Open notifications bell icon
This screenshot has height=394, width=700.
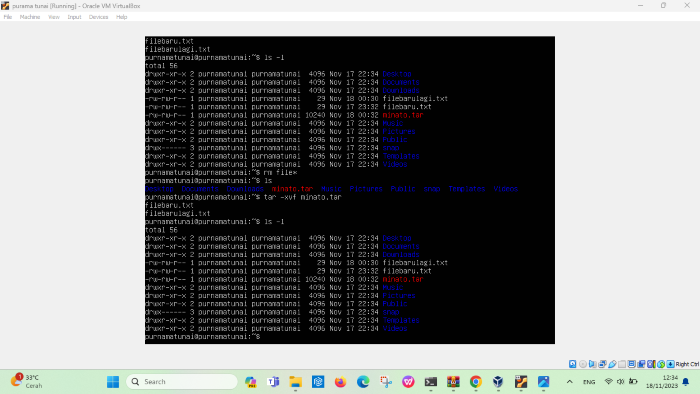coord(686,382)
